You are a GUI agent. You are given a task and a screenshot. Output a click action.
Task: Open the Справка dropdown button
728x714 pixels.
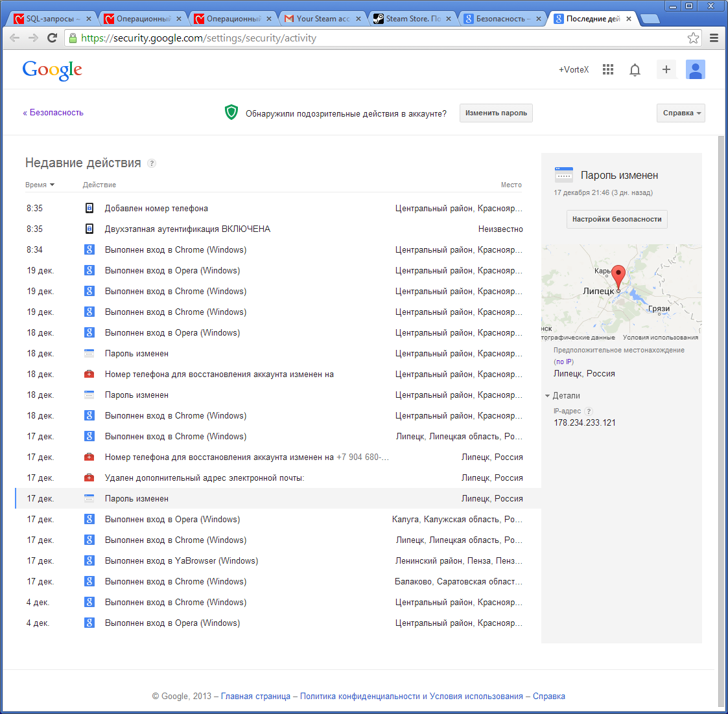click(x=680, y=113)
